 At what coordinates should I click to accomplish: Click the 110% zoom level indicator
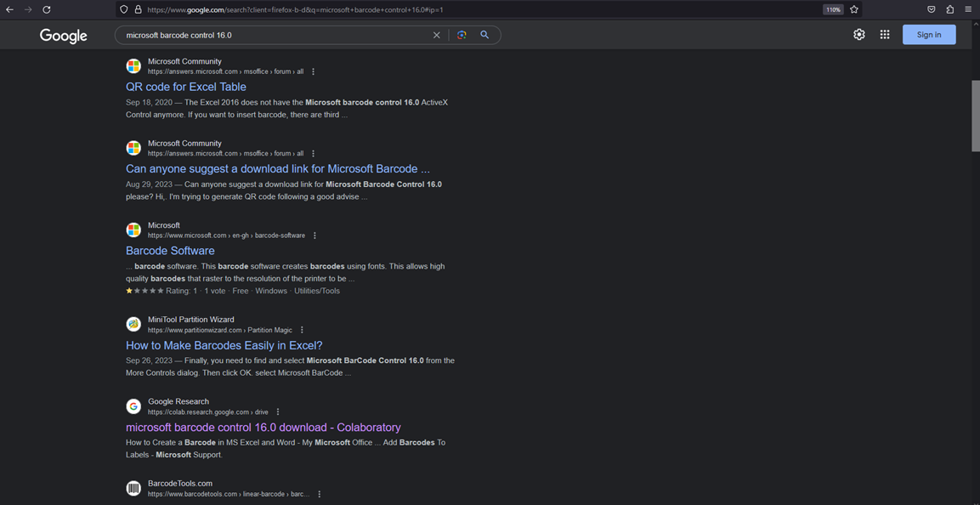pyautogui.click(x=833, y=9)
